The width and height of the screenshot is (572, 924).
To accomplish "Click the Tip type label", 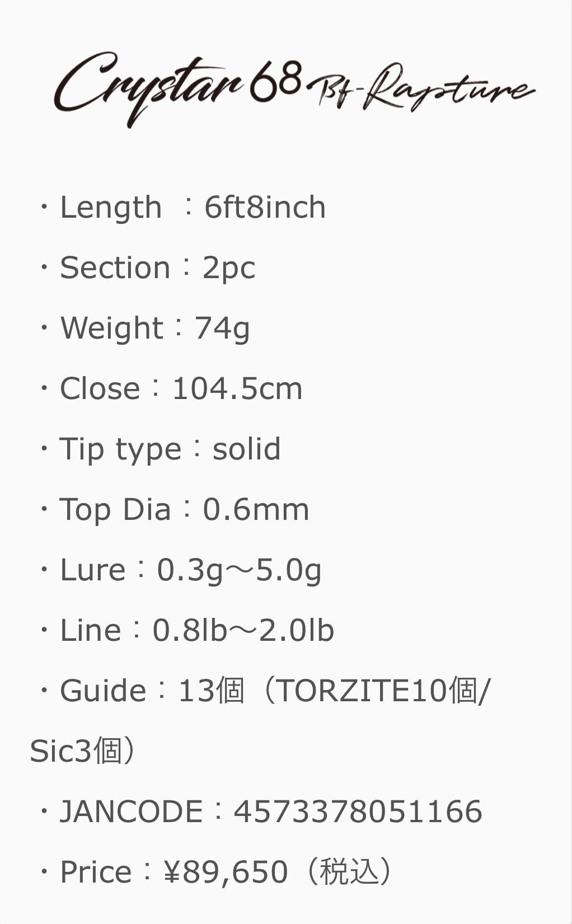I will (x=120, y=449).
